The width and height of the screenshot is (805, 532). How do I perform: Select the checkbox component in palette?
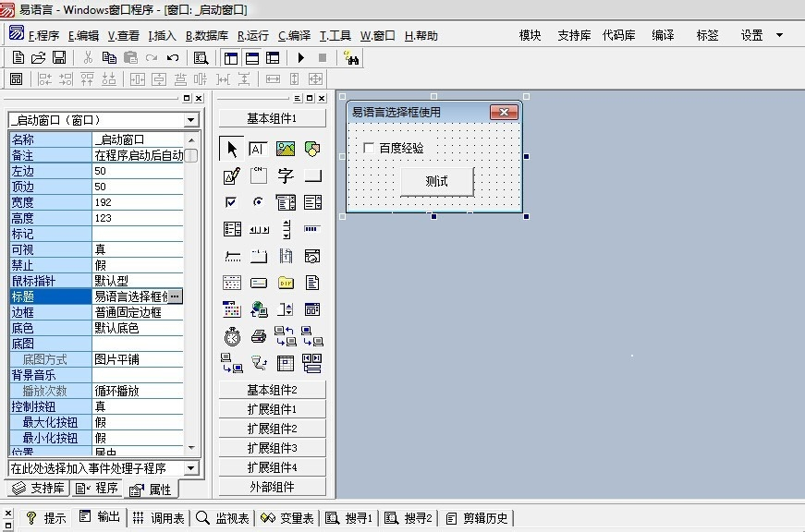(x=232, y=202)
